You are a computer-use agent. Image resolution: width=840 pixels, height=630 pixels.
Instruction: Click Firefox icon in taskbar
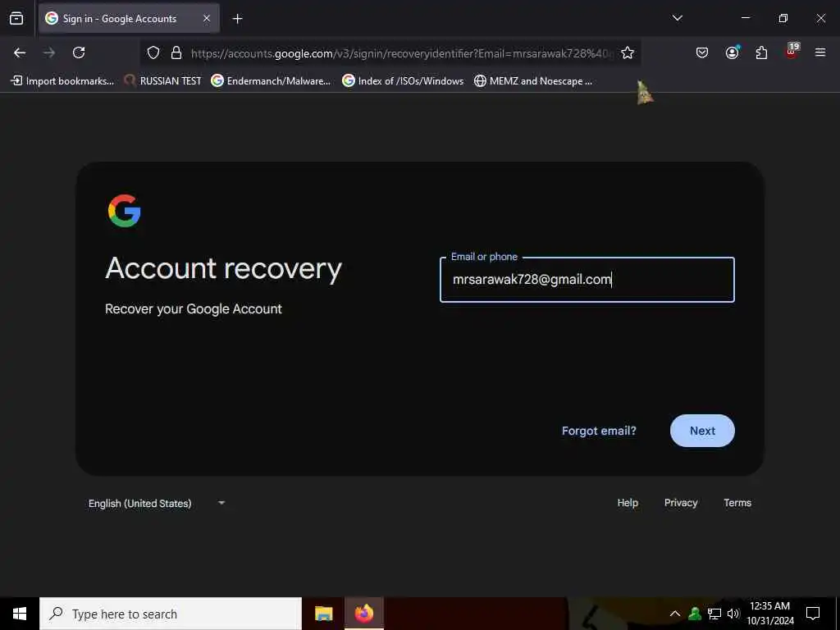(x=363, y=614)
